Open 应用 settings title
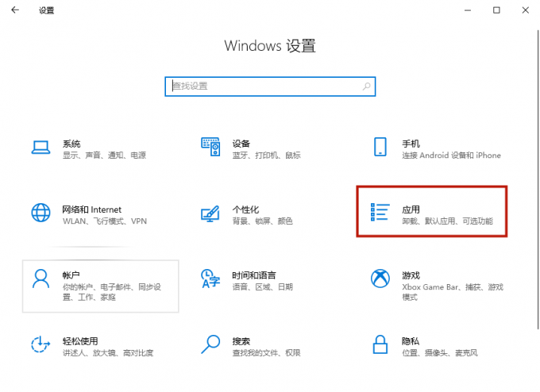 point(411,209)
